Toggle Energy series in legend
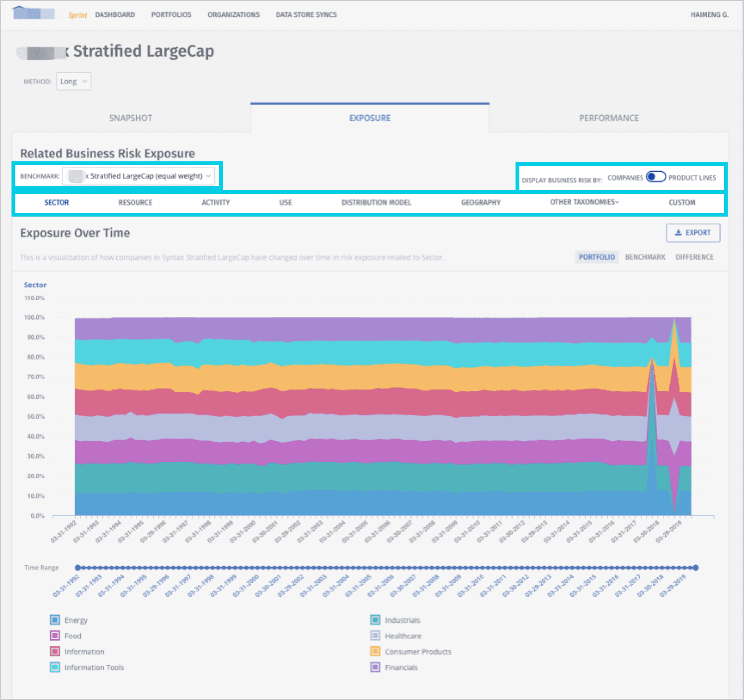 coord(55,620)
